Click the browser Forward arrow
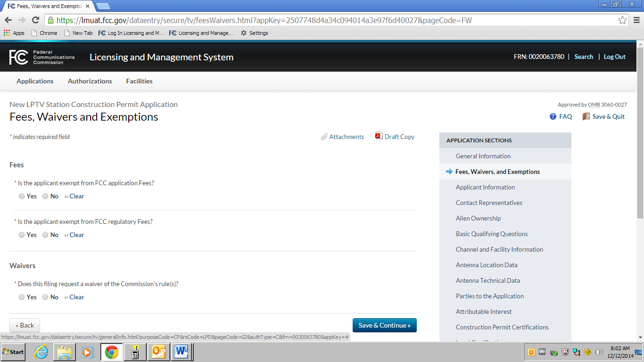This screenshot has width=644, height=362. [x=22, y=20]
